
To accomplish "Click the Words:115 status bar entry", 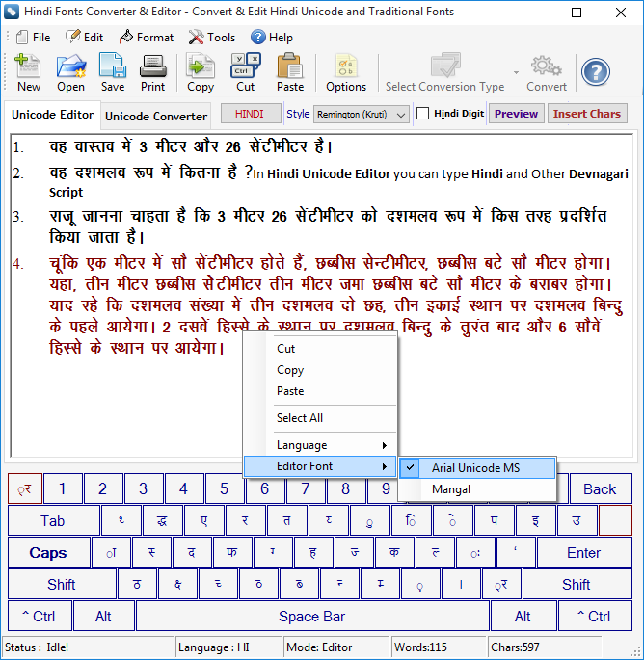I will pyautogui.click(x=439, y=647).
